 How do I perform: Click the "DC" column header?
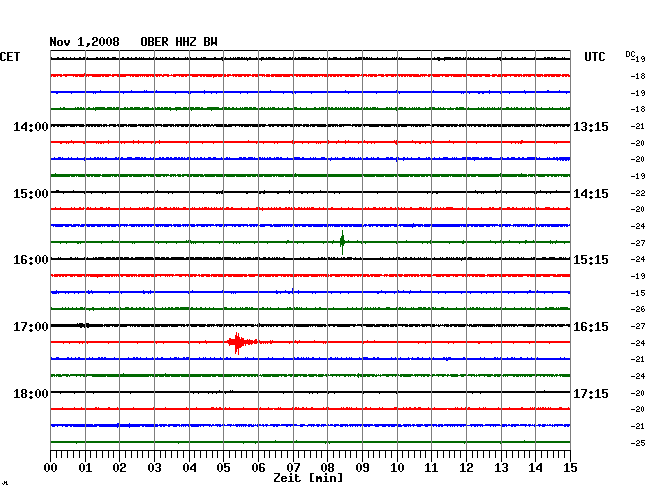[630, 54]
